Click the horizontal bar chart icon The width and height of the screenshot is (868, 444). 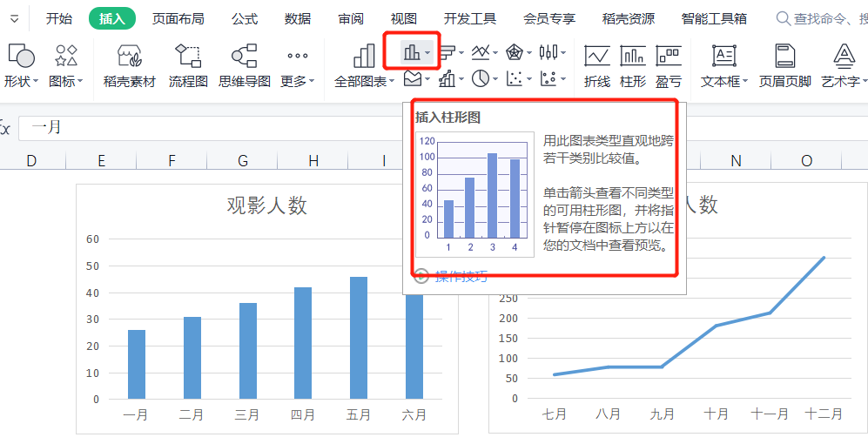pyautogui.click(x=446, y=52)
